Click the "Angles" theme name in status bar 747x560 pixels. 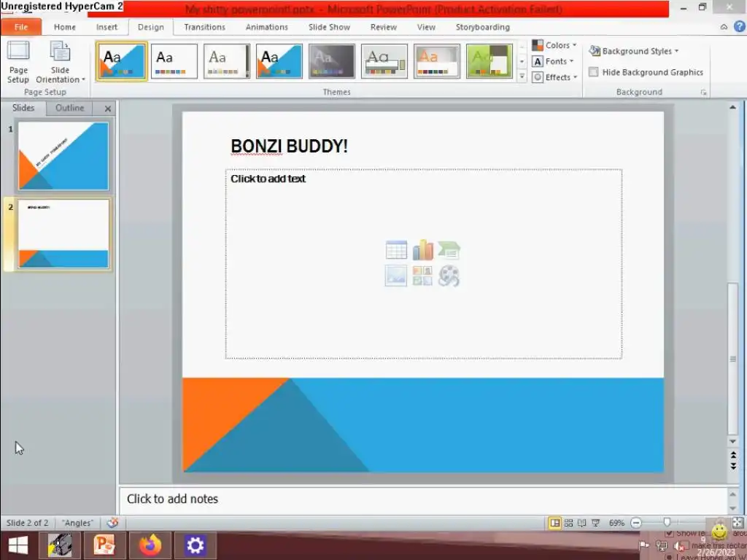click(77, 523)
